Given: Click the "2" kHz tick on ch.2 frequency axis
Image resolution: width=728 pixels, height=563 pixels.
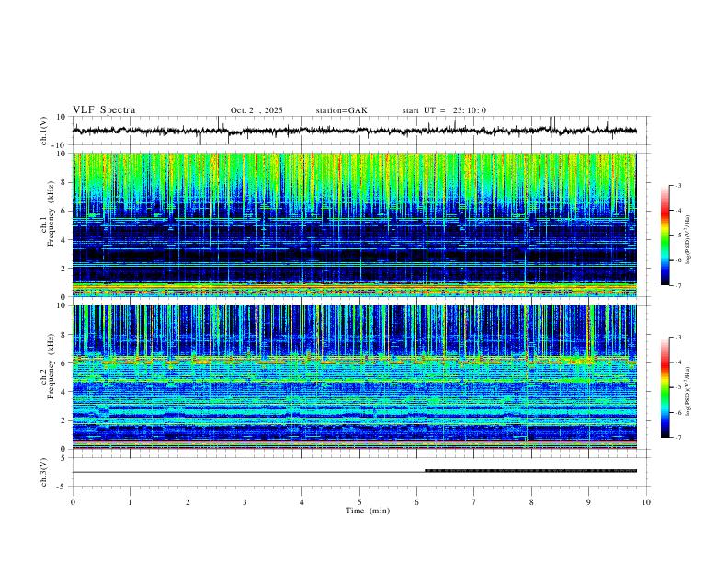Looking at the screenshot, I should [64, 420].
